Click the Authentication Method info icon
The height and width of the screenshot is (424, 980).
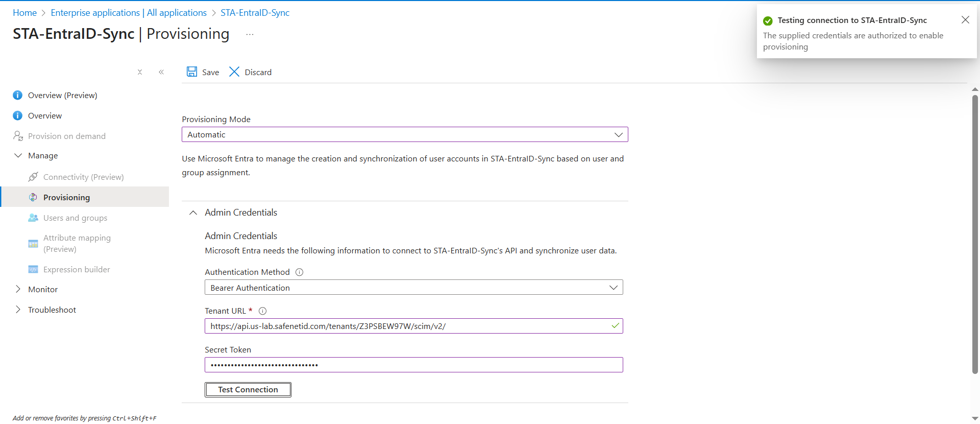coord(300,272)
